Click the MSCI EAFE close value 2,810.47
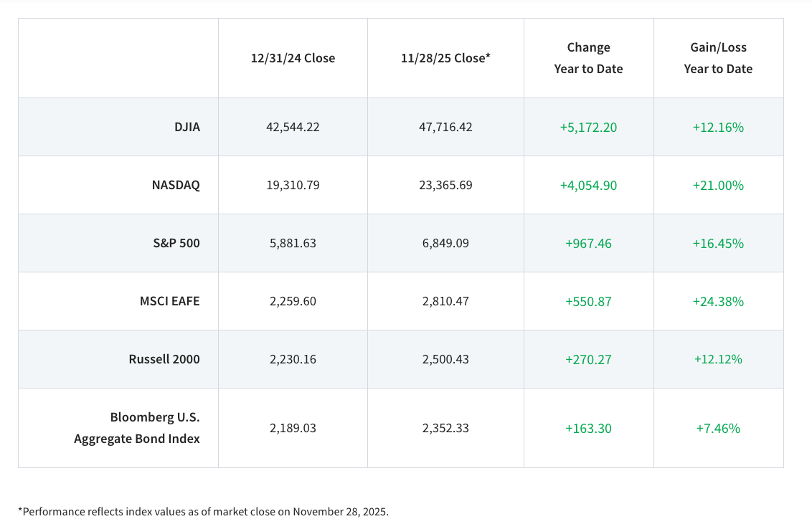The image size is (812, 524). (445, 300)
